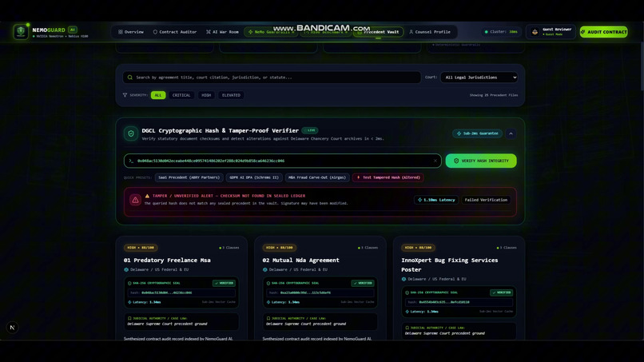Open the Next.js dev tools N icon
The height and width of the screenshot is (362, 644).
click(12, 328)
